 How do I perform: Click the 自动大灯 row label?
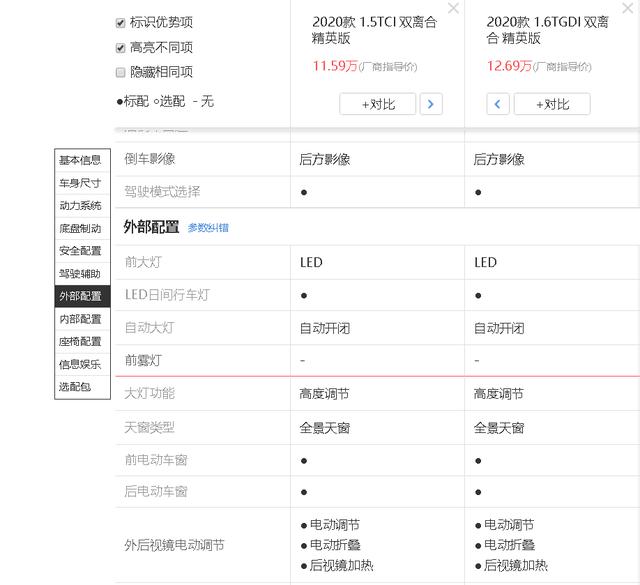pyautogui.click(x=150, y=328)
